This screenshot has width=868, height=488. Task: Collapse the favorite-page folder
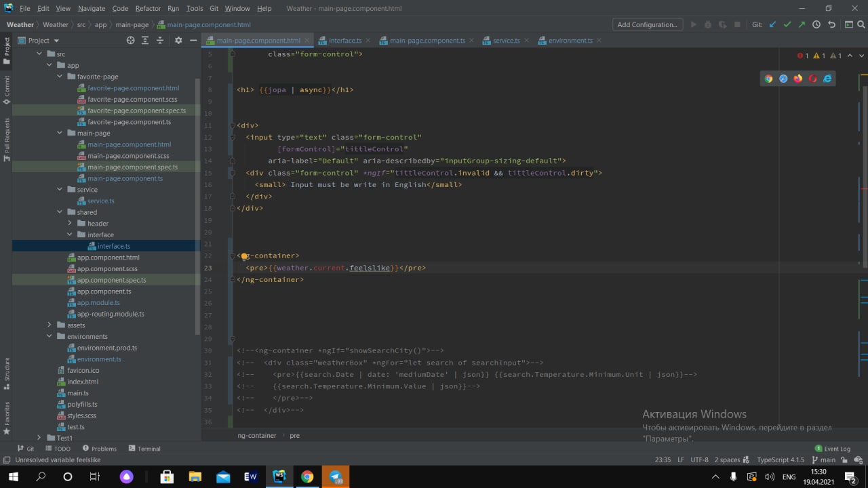click(60, 77)
